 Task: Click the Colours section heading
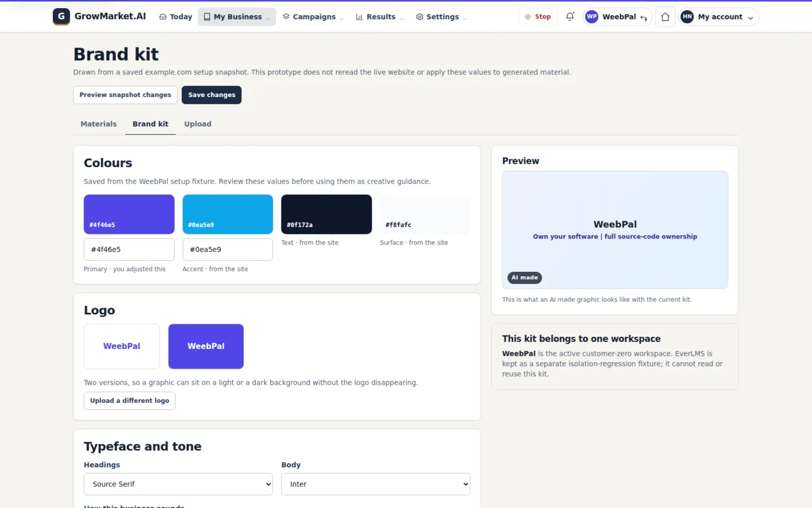(x=108, y=163)
